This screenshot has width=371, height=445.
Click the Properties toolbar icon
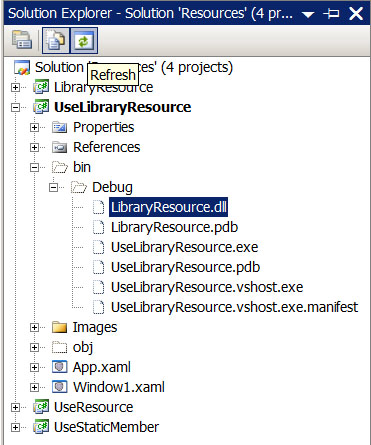[x=22, y=40]
